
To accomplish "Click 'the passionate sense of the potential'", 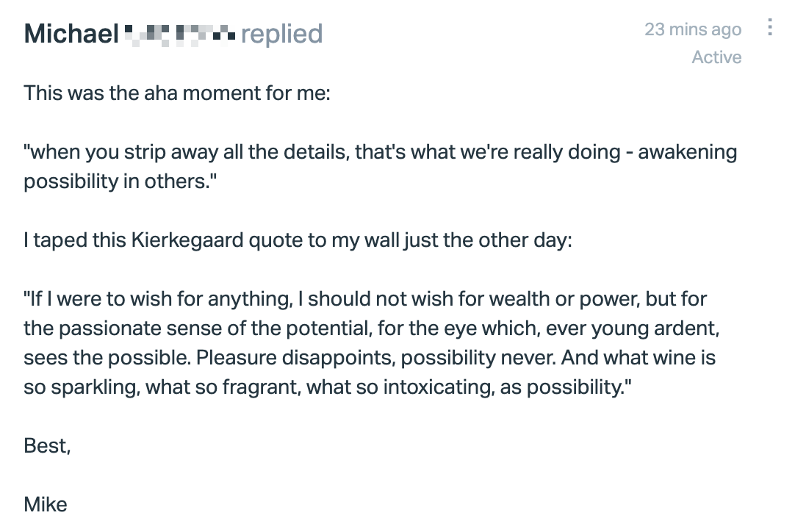I will click(x=197, y=328).
